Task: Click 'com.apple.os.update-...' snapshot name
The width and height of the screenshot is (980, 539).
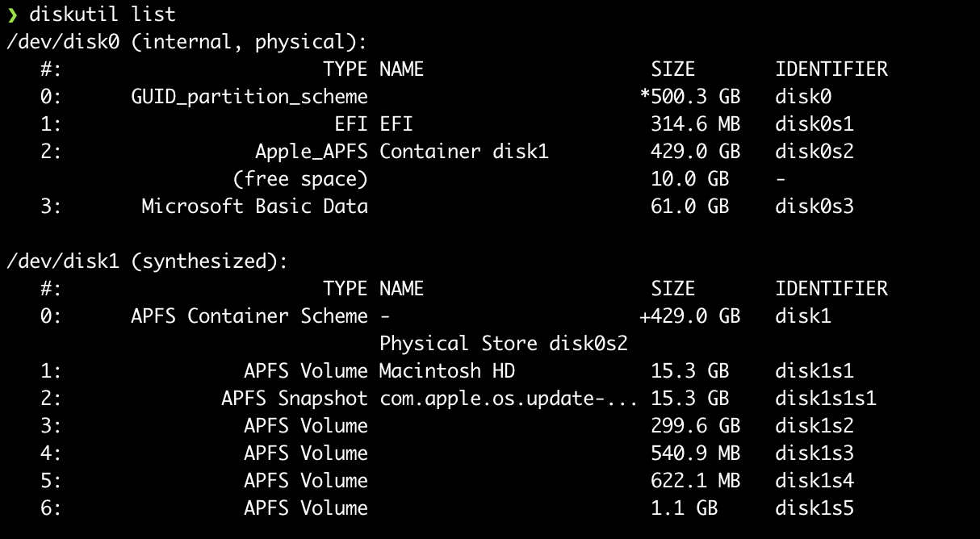Action: 509,399
